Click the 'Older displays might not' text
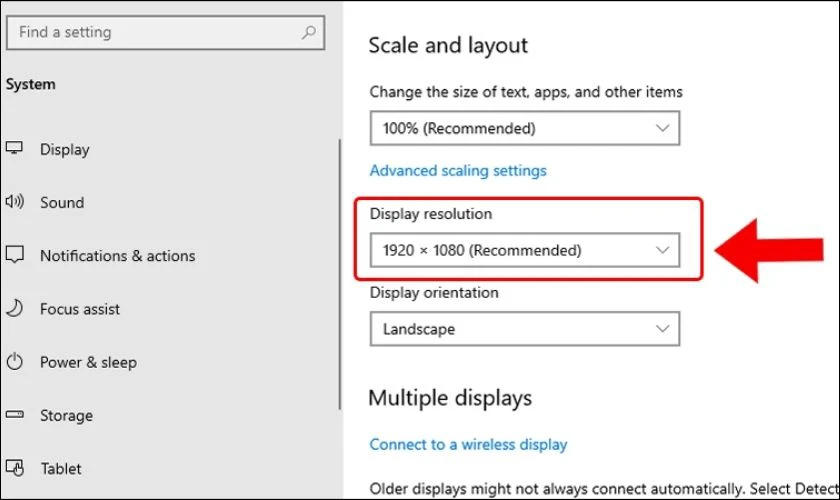 point(604,489)
